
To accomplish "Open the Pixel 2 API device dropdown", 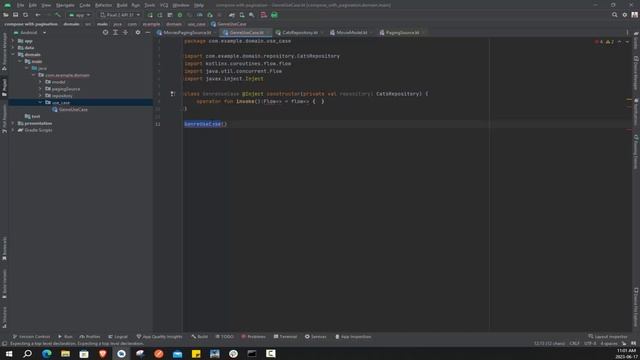I will point(120,15).
